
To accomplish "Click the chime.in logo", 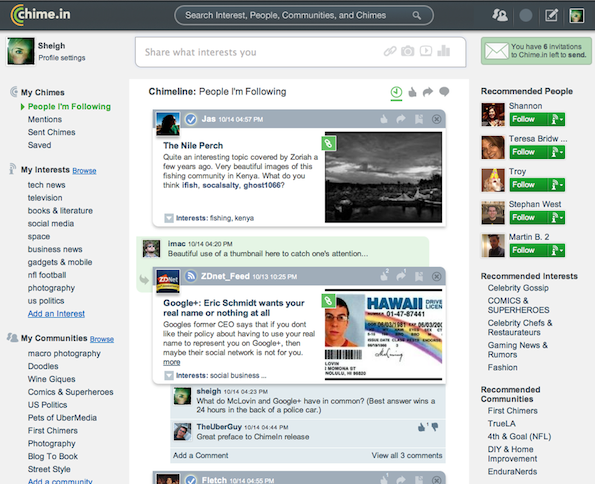I will click(x=40, y=15).
